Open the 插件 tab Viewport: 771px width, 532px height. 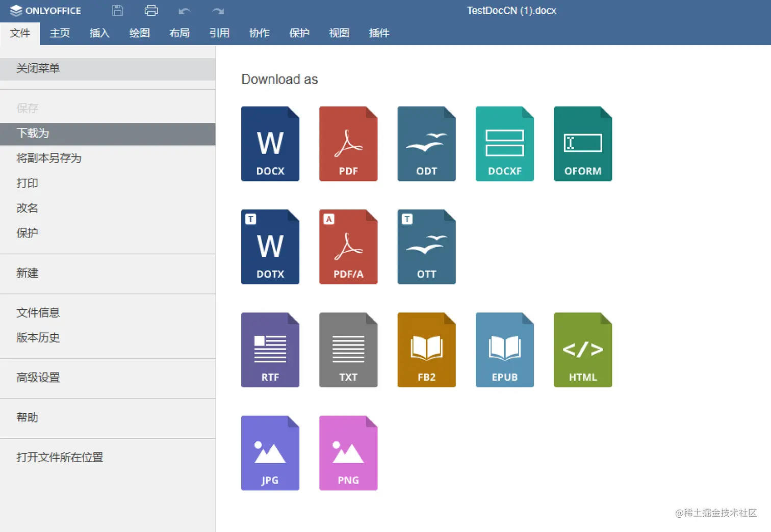(x=379, y=33)
